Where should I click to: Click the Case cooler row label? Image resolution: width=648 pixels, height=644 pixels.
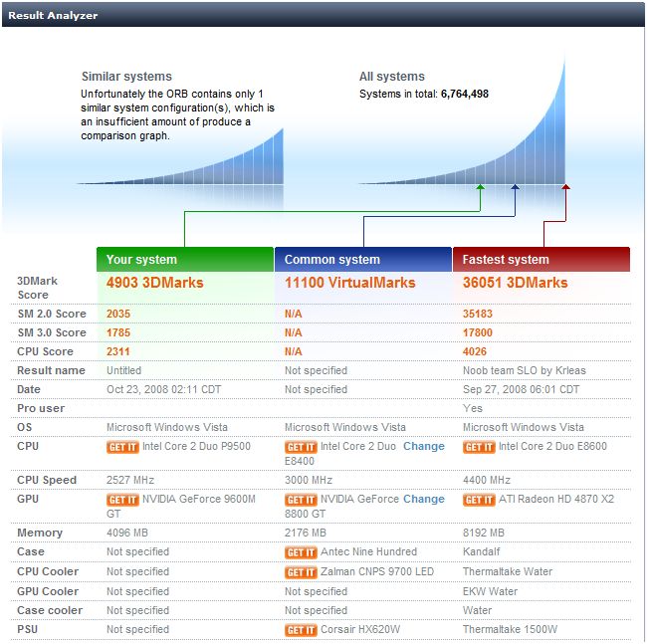click(x=50, y=611)
